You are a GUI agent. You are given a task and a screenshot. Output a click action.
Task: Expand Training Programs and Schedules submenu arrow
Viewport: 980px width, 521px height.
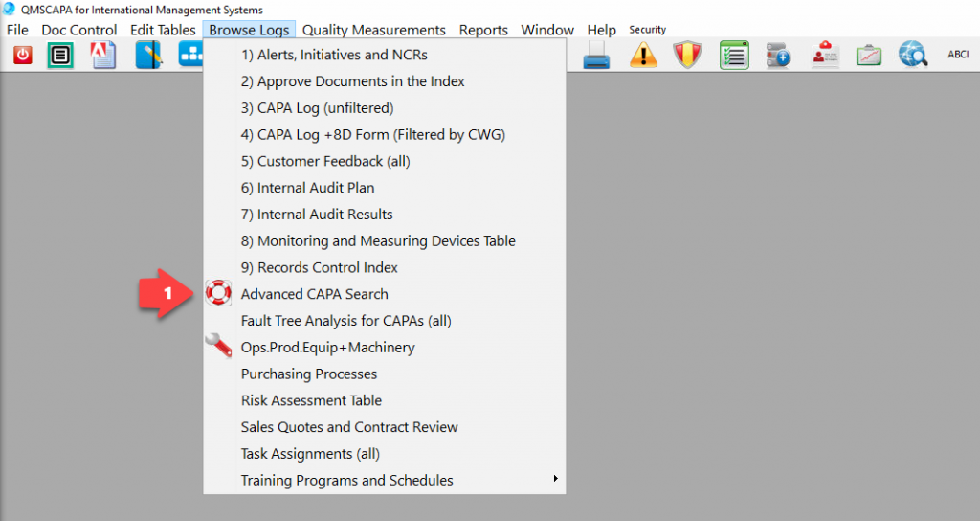[555, 479]
